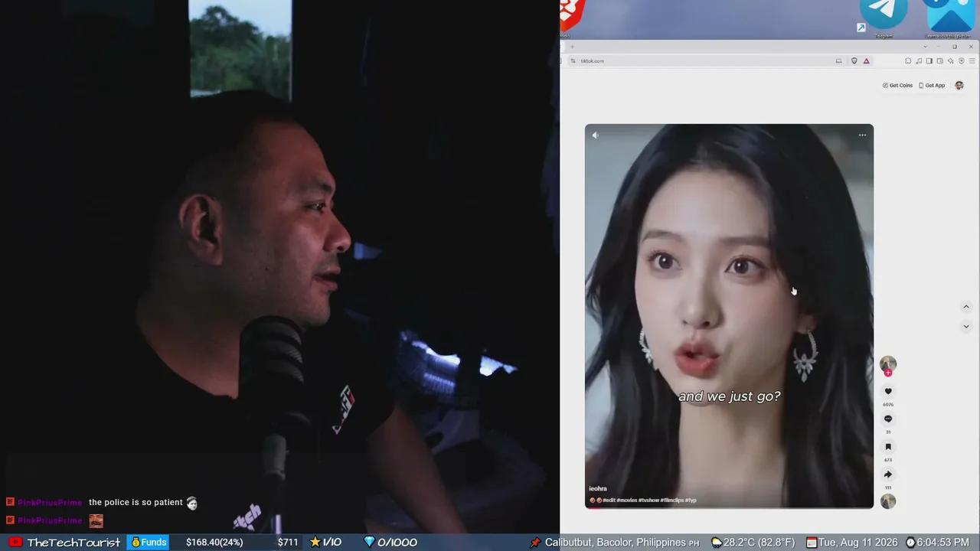Click the like count '6076'
The image size is (980, 551).
pos(888,404)
